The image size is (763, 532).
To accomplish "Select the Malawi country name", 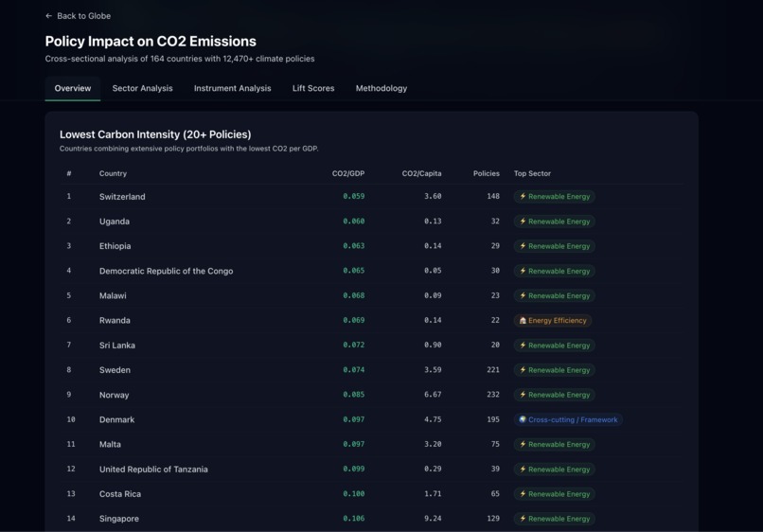I will [x=113, y=295].
